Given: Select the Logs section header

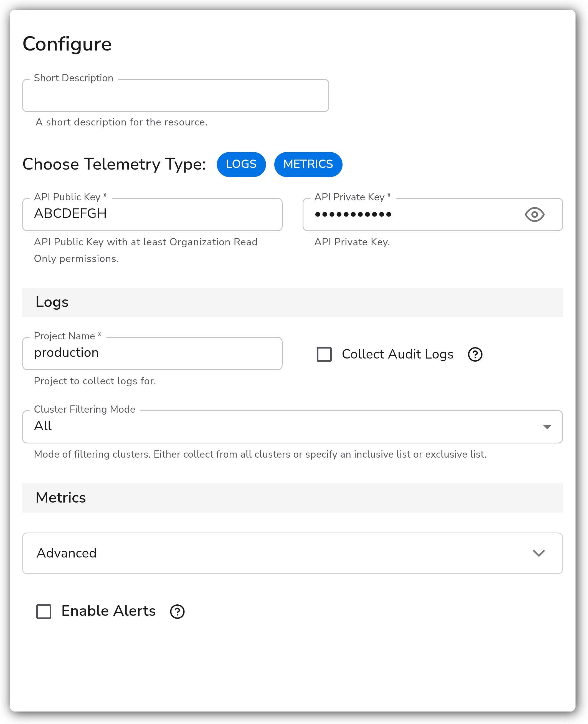Looking at the screenshot, I should coord(293,302).
